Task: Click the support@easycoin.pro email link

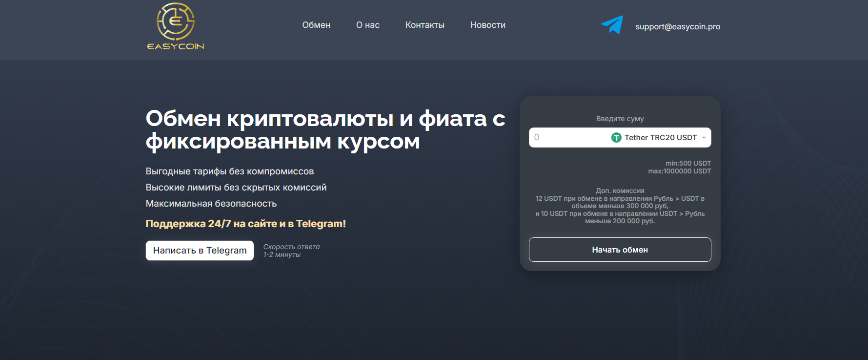Action: tap(678, 26)
